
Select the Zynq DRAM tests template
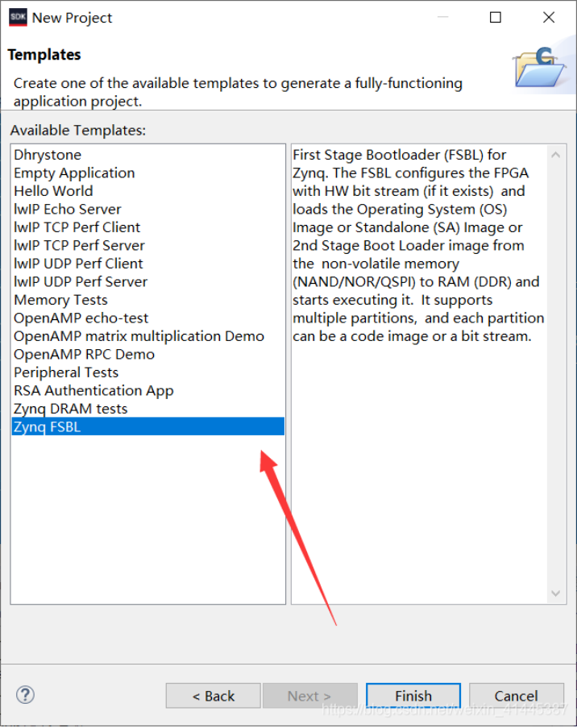[70, 409]
